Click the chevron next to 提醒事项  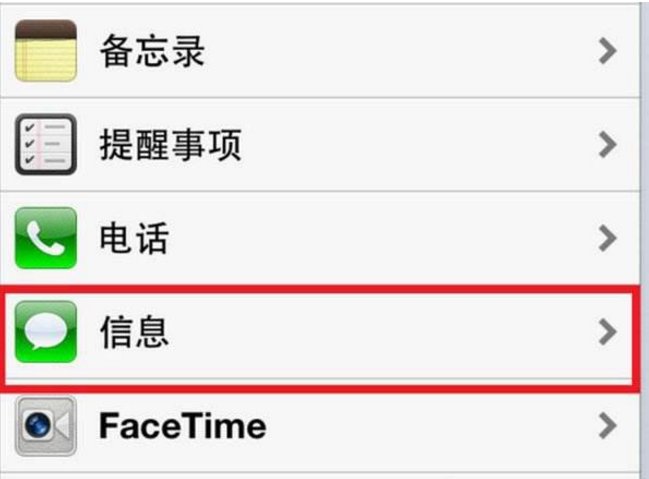tap(606, 145)
